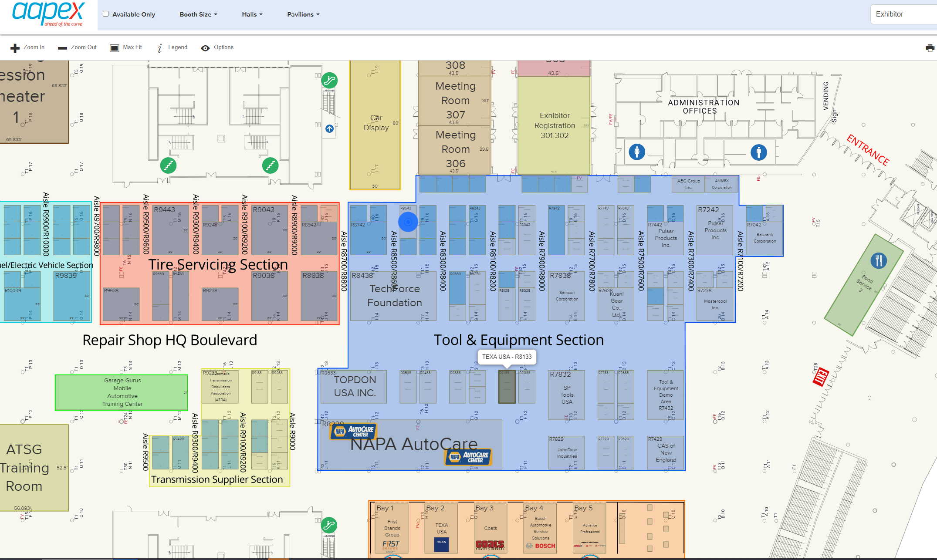Open the Halls dropdown
Image resolution: width=937 pixels, height=560 pixels.
[x=252, y=14]
